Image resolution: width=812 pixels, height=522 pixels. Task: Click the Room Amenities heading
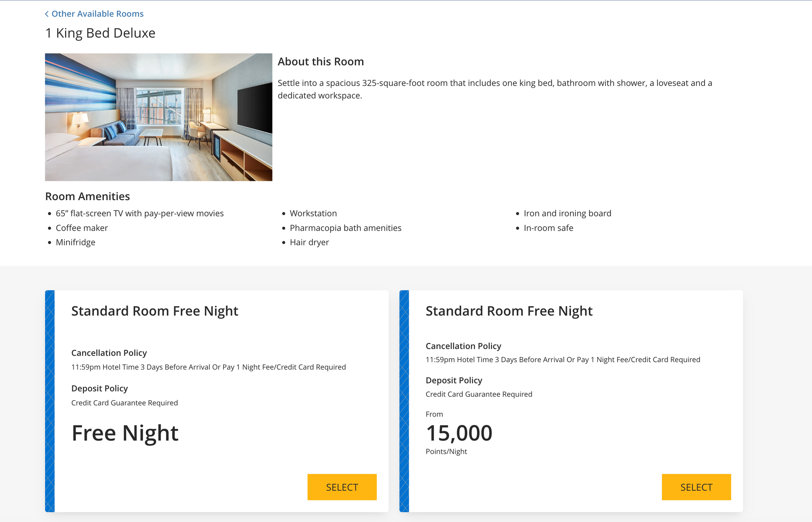pyautogui.click(x=87, y=196)
